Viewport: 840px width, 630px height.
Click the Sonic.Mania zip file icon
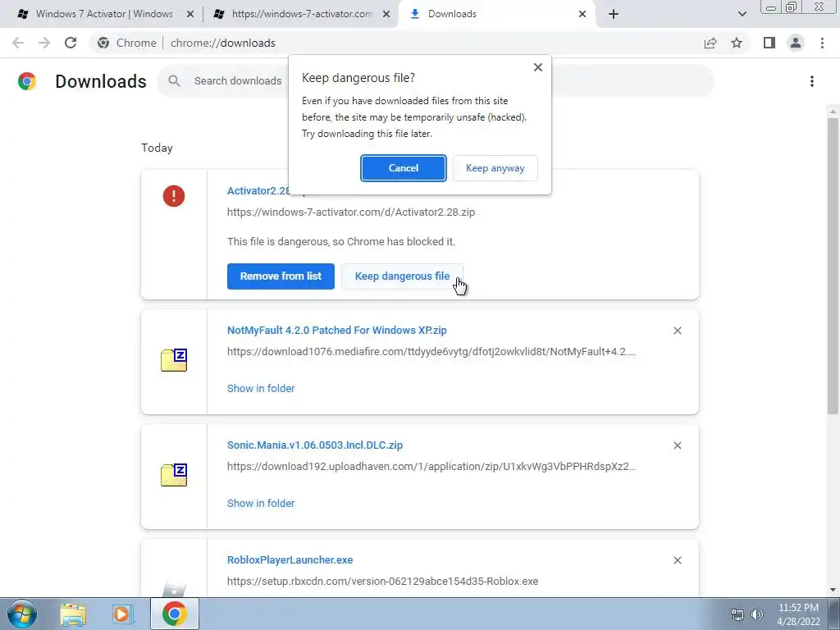pos(174,475)
